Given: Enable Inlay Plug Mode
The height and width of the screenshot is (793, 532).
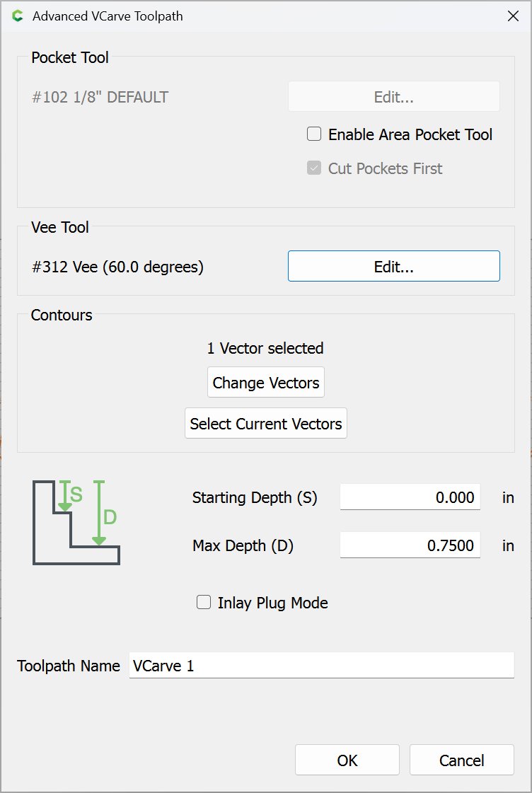Looking at the screenshot, I should click(x=204, y=603).
